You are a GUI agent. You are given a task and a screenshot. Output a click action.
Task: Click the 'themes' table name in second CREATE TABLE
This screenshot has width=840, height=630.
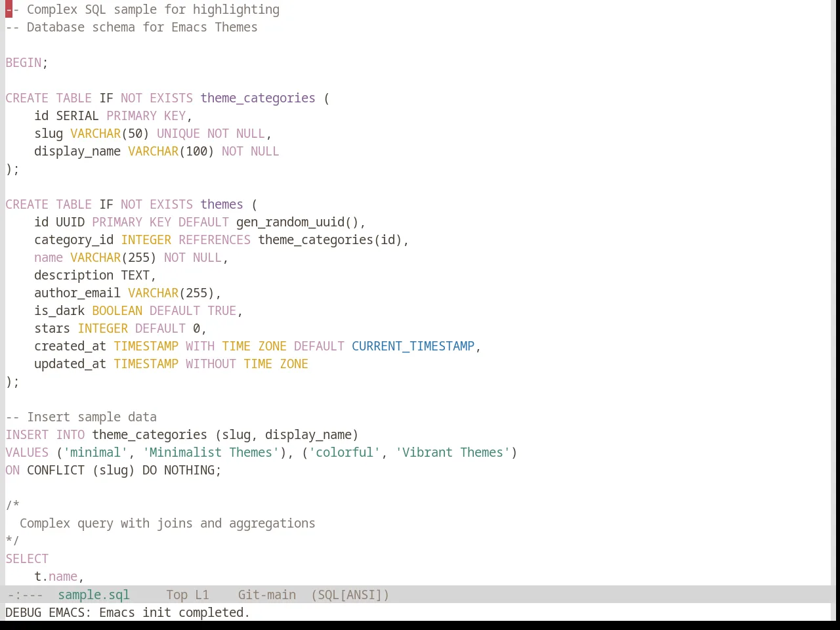pos(222,204)
